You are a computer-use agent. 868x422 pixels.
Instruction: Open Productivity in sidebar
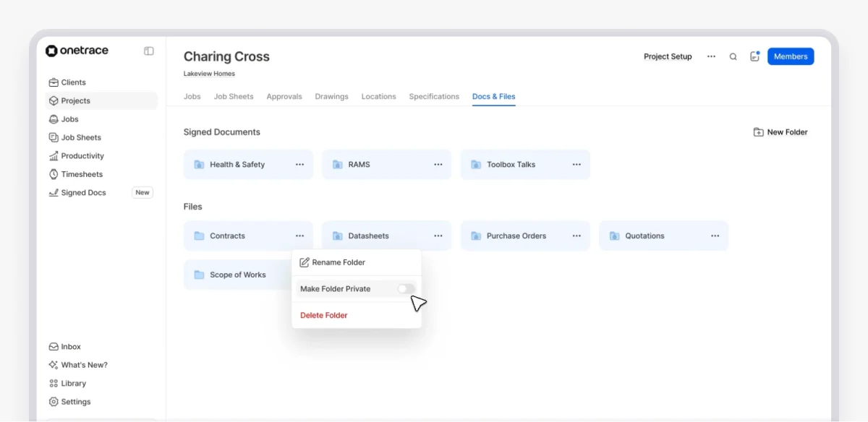tap(101, 156)
